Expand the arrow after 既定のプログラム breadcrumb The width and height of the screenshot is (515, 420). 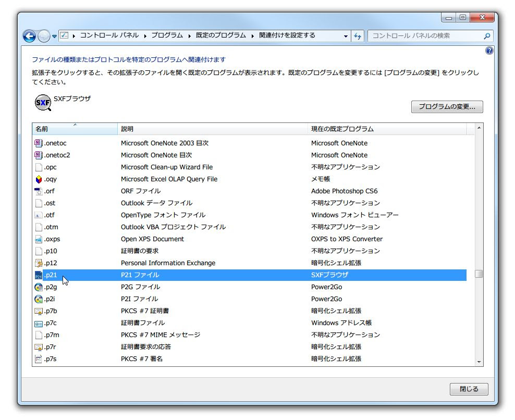pos(253,36)
